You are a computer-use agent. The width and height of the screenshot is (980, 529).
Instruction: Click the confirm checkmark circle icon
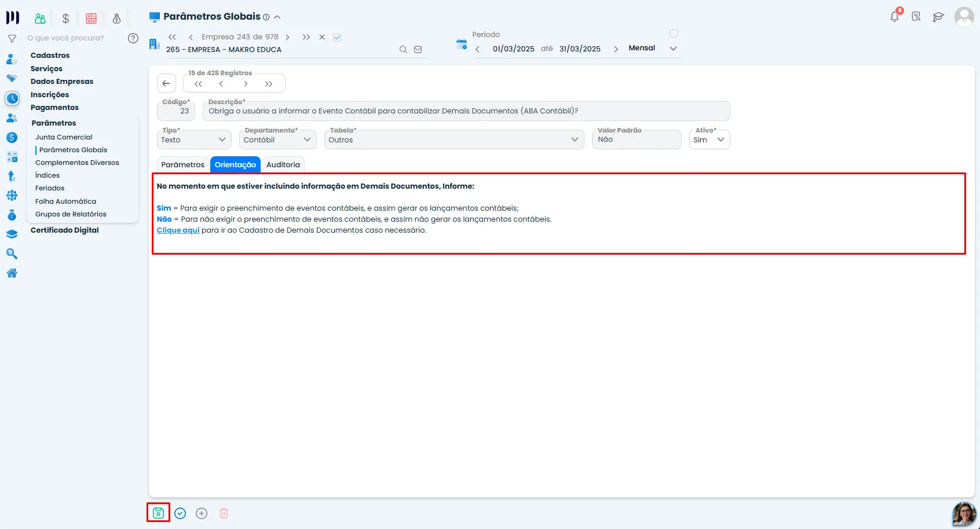180,513
